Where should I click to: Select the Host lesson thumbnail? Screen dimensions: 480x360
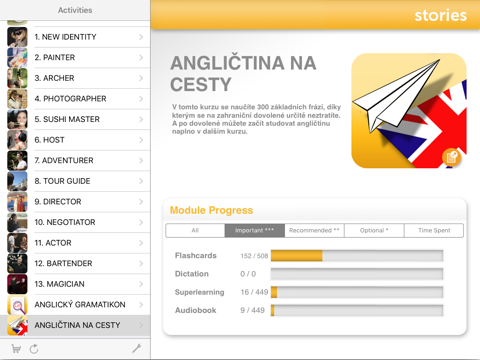click(x=17, y=140)
